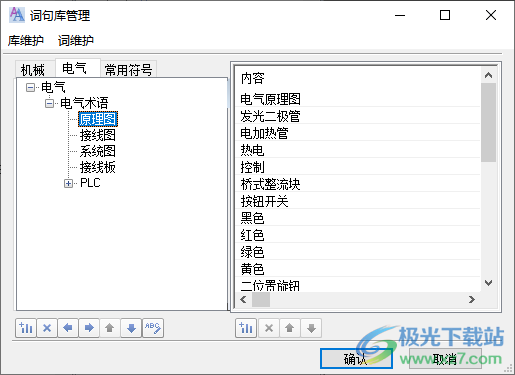The width and height of the screenshot is (515, 375).
Task: Select the 红色 list entry
Action: [x=358, y=235]
